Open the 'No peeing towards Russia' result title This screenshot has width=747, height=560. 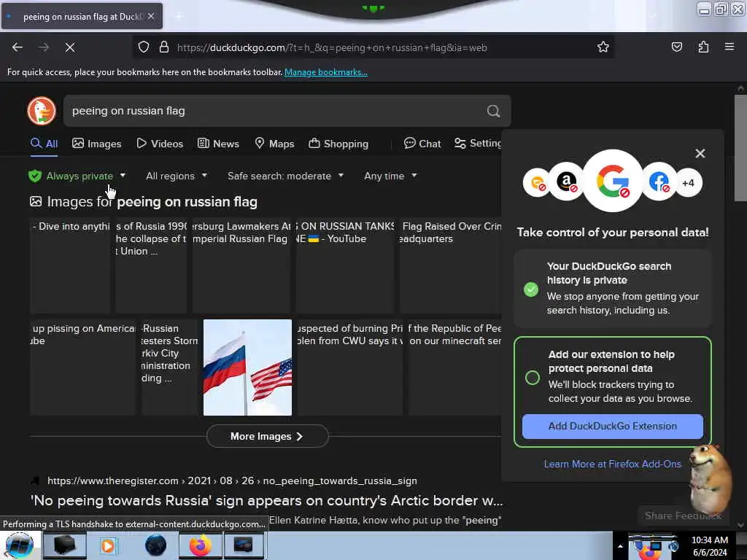[266, 500]
